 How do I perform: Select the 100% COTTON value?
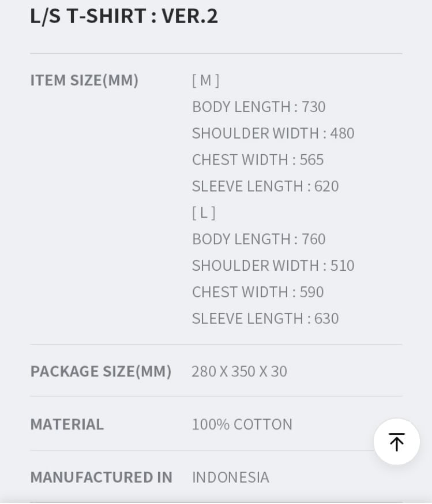click(x=242, y=424)
